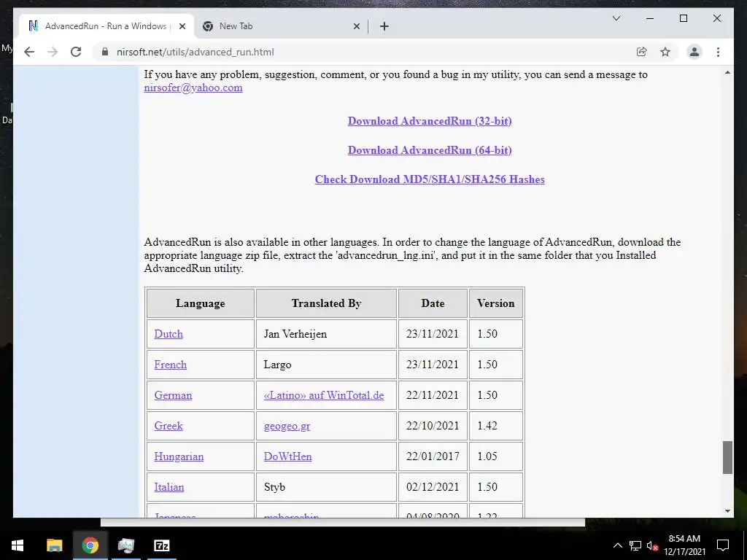Viewport: 747px width, 560px height.
Task: Click the Language column header
Action: point(200,303)
